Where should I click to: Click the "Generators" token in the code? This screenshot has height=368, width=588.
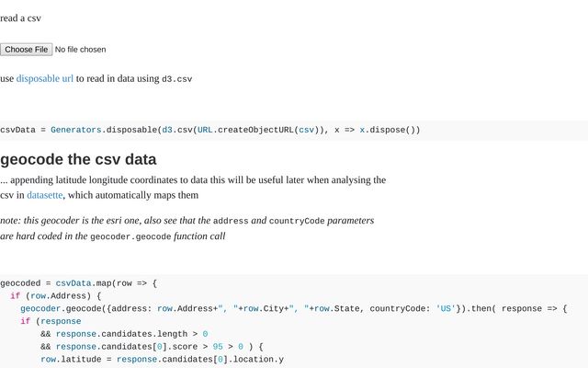click(x=76, y=130)
